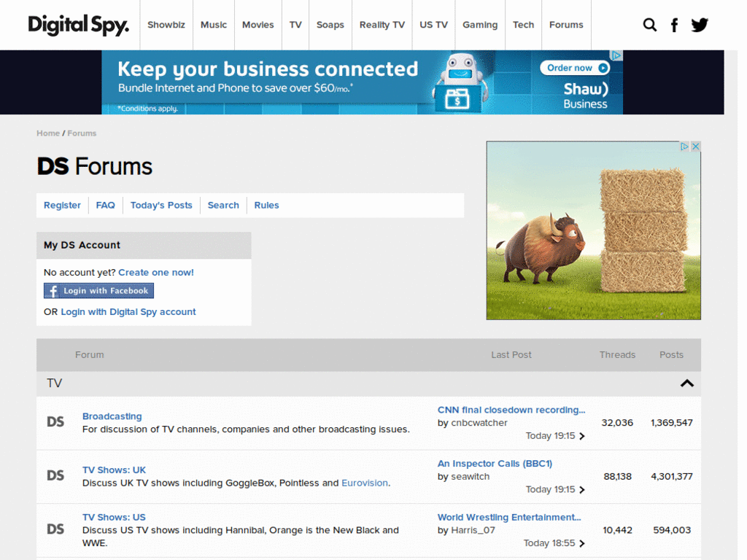Open the search magnifier icon
This screenshot has width=747, height=560.
[649, 25]
